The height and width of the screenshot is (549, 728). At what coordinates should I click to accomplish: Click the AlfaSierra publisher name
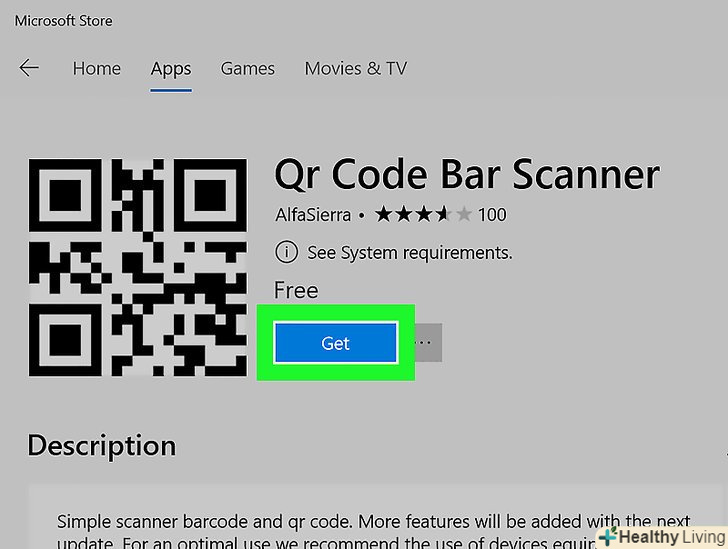[313, 215]
